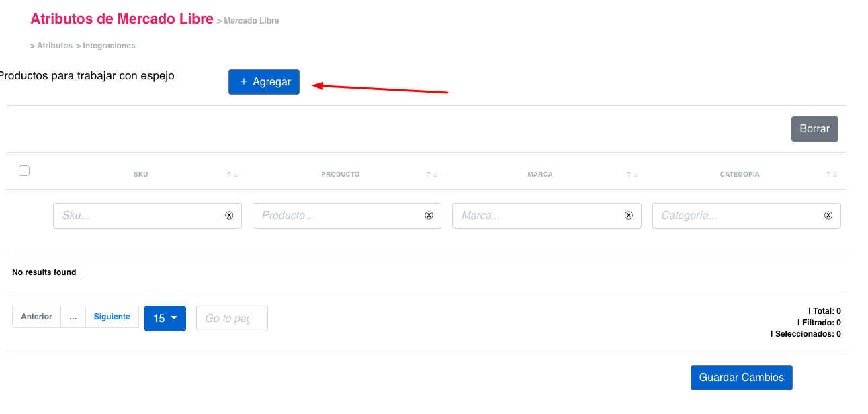Click the 'Total: 0' counter
This screenshot has width=868, height=414.
[825, 311]
